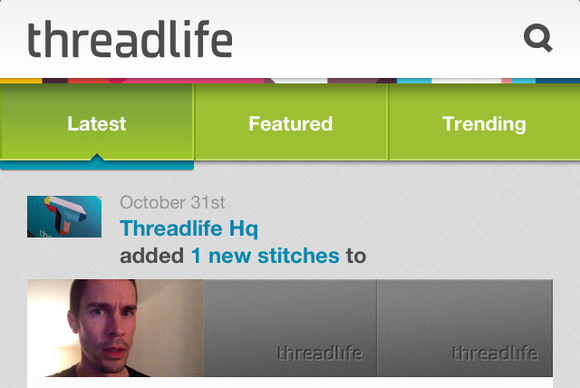This screenshot has width=580, height=388.
Task: Open the Threadlife Hq profile link
Action: click(189, 228)
